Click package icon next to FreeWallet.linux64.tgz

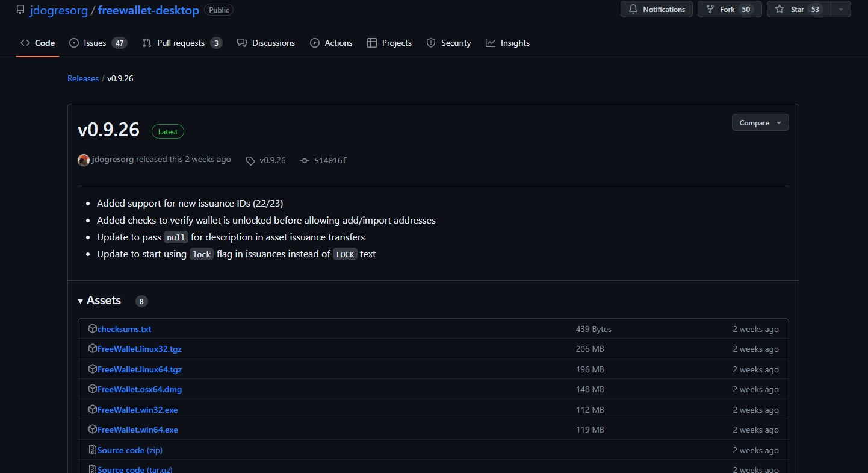pyautogui.click(x=93, y=369)
